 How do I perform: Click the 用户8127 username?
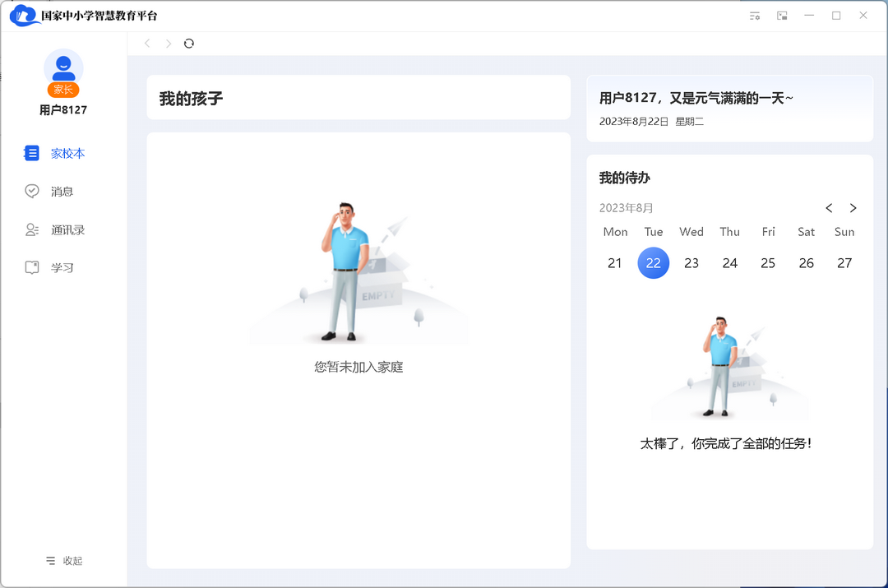pos(63,109)
